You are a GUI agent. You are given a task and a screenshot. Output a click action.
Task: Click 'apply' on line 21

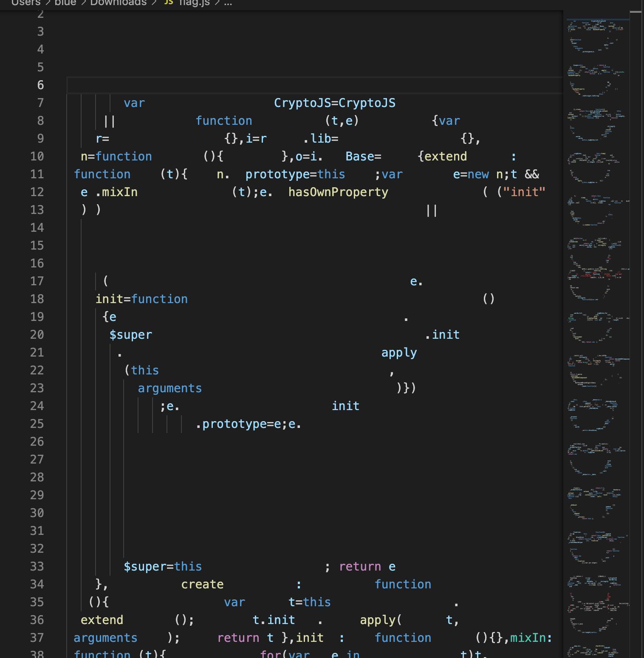pyautogui.click(x=399, y=353)
